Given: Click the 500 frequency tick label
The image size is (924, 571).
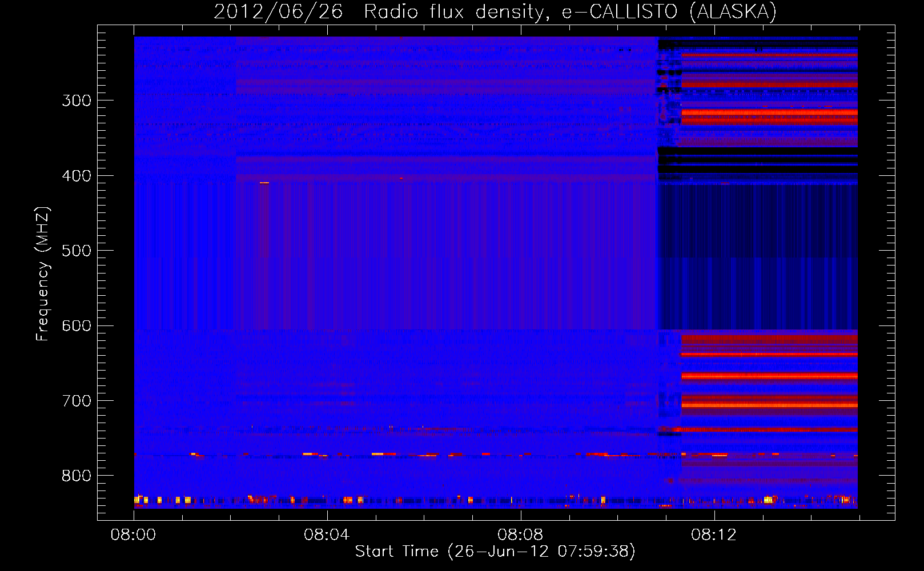Looking at the screenshot, I should (x=77, y=251).
